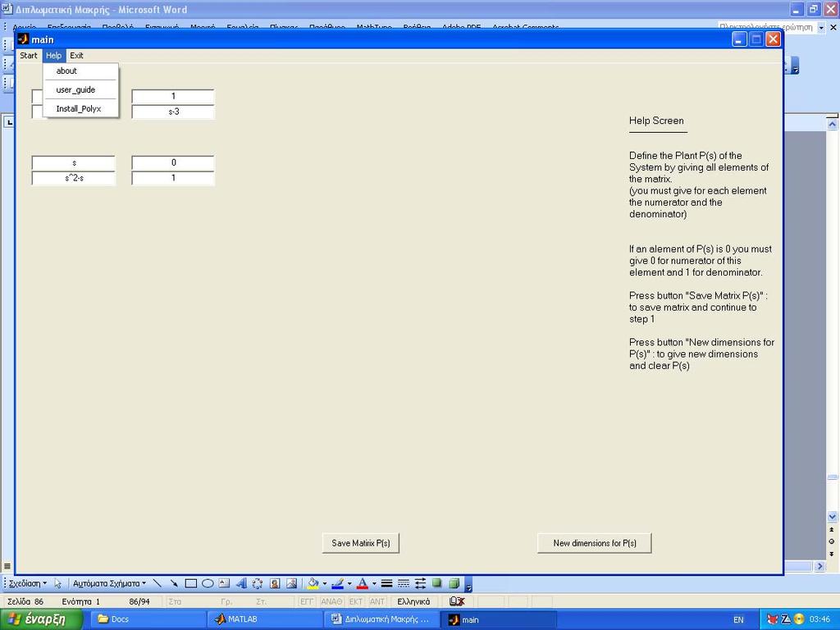Apply the Font Color 'A' button
Screen dimensions: 840x630
363,583
